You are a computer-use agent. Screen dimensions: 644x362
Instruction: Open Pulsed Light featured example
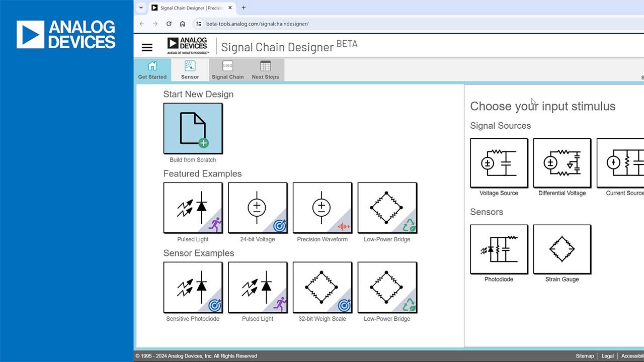click(193, 208)
